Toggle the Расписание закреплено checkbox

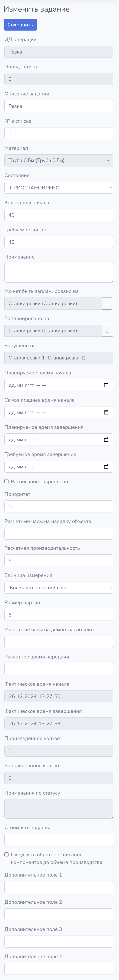(x=7, y=481)
